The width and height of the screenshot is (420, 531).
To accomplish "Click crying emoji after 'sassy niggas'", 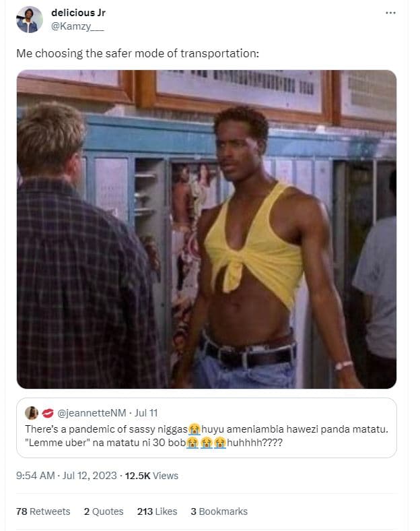I will (x=195, y=429).
